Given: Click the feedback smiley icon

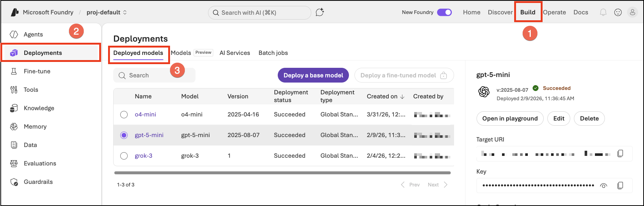Looking at the screenshot, I should tap(618, 12).
